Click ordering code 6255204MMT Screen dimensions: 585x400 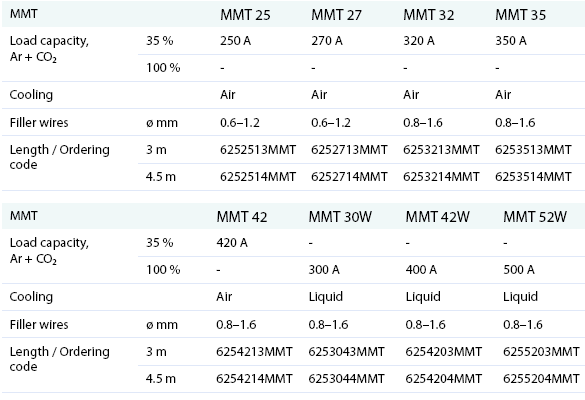coord(541,379)
